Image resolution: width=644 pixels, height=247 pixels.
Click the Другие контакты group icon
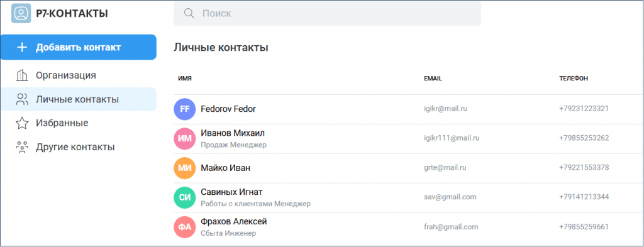click(x=21, y=147)
